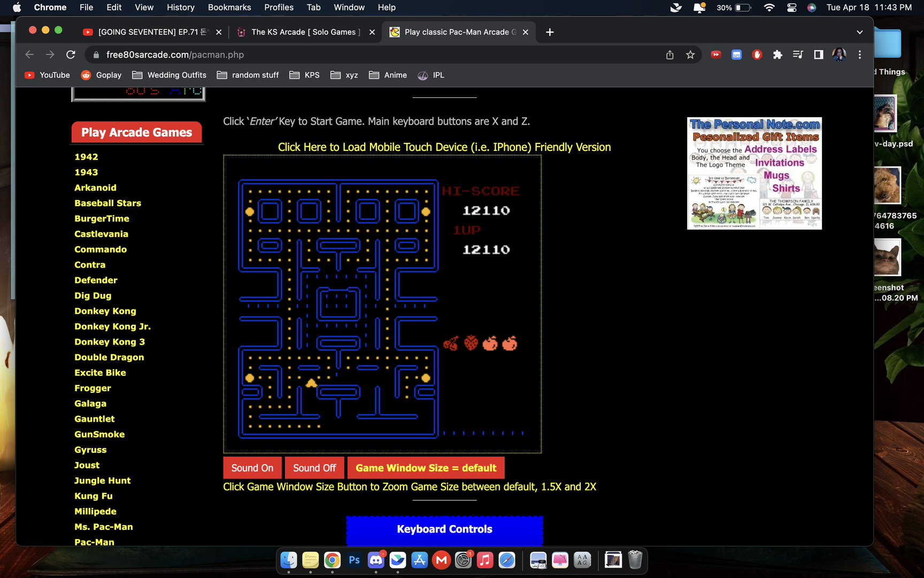Open Photoshop from the Dock
Viewport: 924px width, 578px height.
tap(354, 560)
